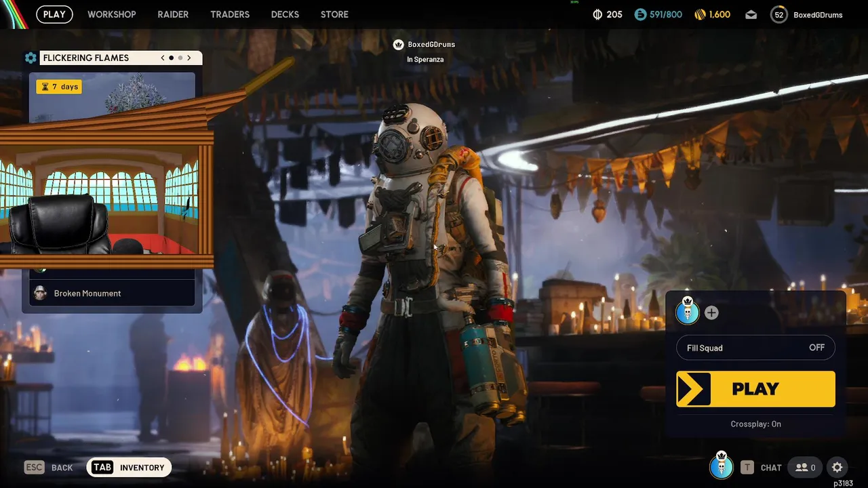
Task: Open INVENTORY with the TAB button
Action: [129, 468]
